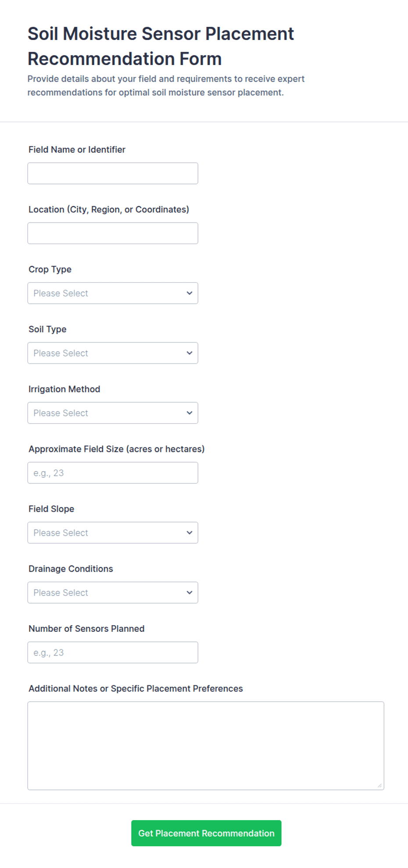The width and height of the screenshot is (408, 868).
Task: Expand the Soil Type dropdown
Action: (x=113, y=353)
